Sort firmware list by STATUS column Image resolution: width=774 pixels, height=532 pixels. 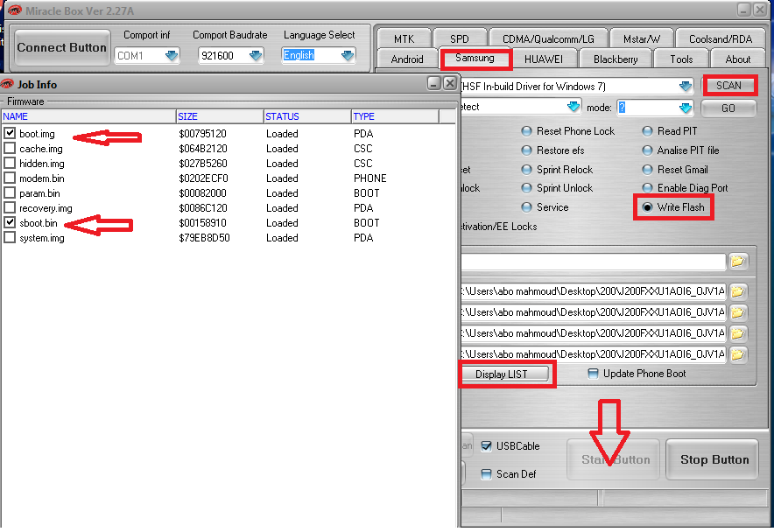pos(307,116)
